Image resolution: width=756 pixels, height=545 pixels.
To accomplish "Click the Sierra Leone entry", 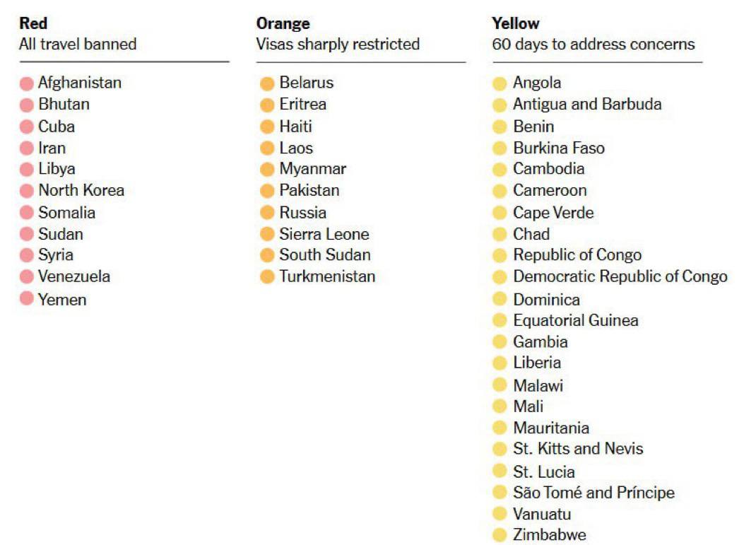I will (x=324, y=234).
